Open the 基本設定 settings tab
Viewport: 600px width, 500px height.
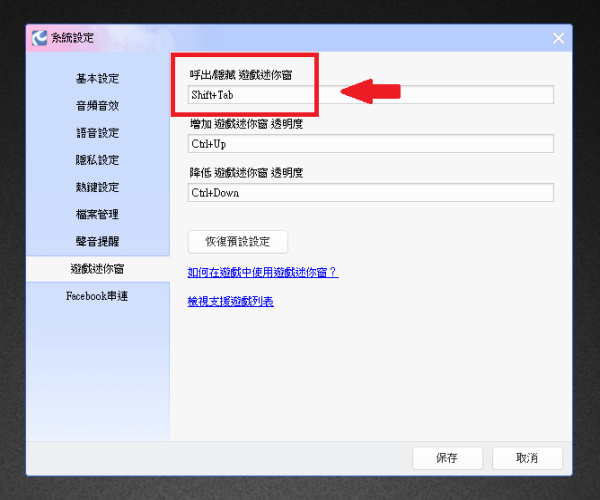click(97, 78)
